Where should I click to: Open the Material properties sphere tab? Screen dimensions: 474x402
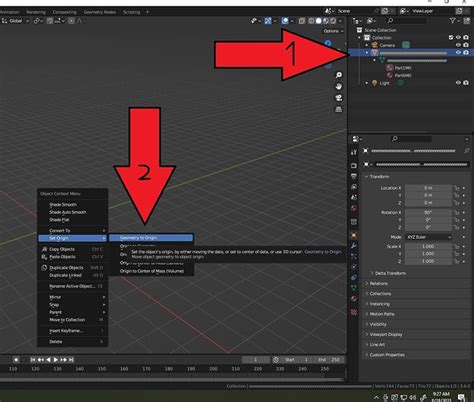coord(354,299)
